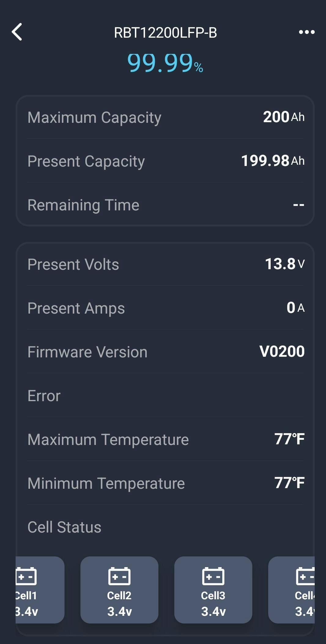326x644 pixels.
Task: Tap the Cell4 battery icon
Action: tap(305, 576)
